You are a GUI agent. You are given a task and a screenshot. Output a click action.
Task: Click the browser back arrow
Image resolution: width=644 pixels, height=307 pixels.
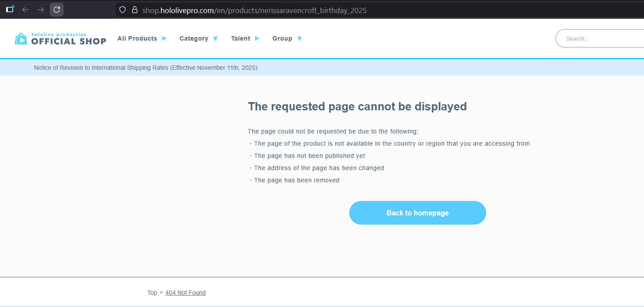click(25, 10)
